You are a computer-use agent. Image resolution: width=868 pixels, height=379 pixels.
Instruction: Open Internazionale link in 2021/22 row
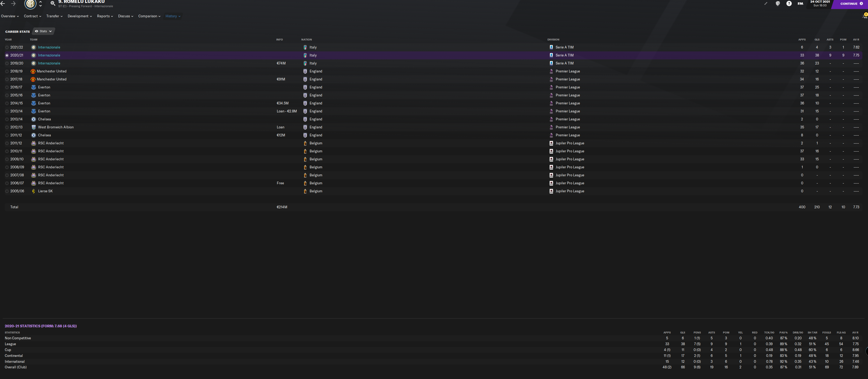(x=49, y=47)
